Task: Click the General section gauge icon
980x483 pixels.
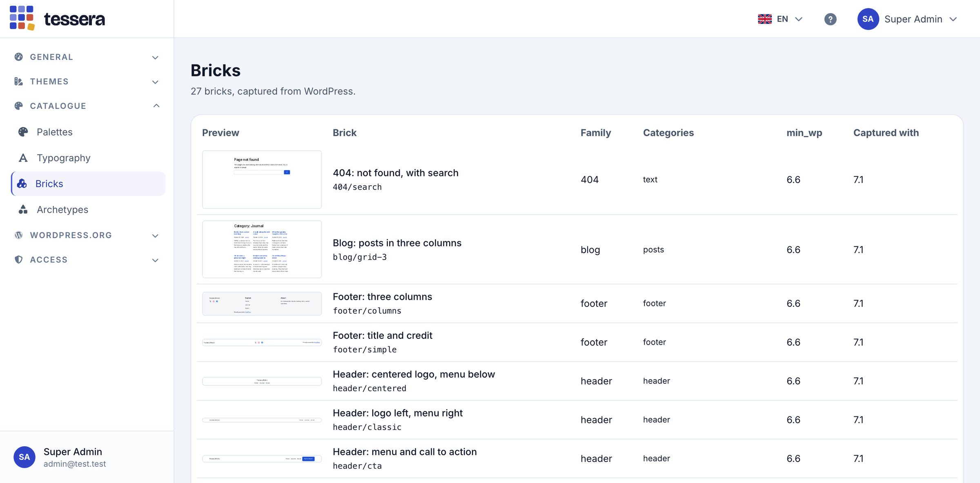Action: click(19, 57)
